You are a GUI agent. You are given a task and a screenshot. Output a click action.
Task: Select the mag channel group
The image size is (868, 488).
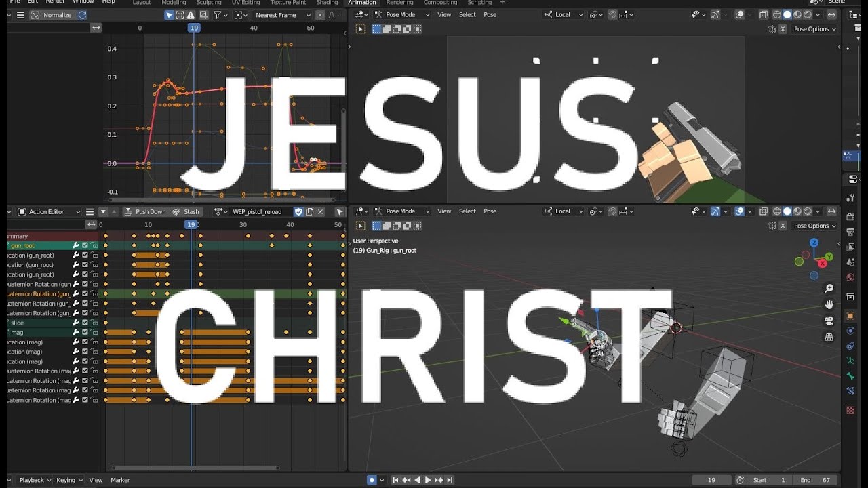(x=17, y=333)
